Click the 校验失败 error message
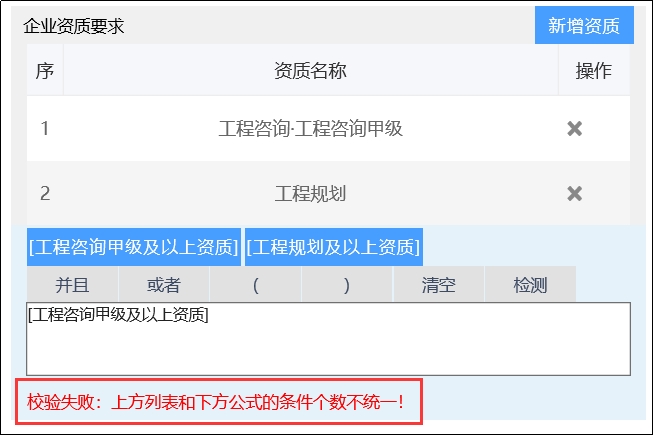 pyautogui.click(x=219, y=402)
